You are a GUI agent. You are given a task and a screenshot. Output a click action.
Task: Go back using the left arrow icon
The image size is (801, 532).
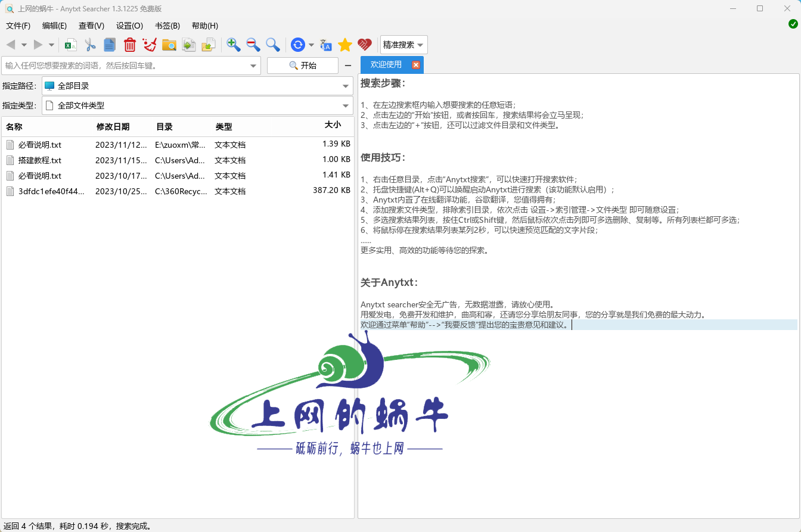point(11,45)
